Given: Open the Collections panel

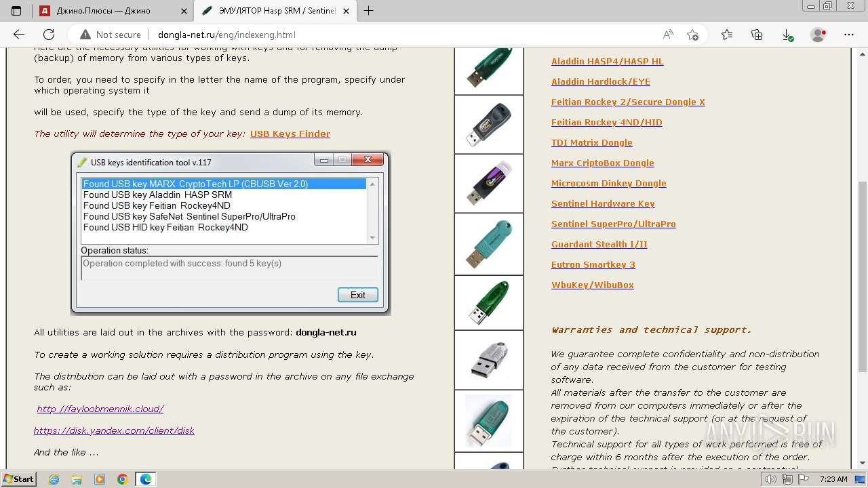Looking at the screenshot, I should coord(757,35).
